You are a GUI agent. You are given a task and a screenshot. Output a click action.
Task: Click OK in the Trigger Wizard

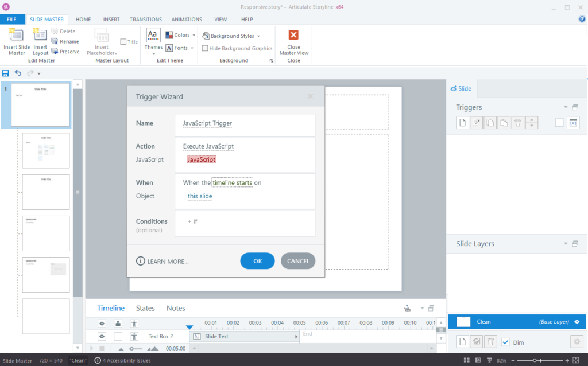coord(257,261)
